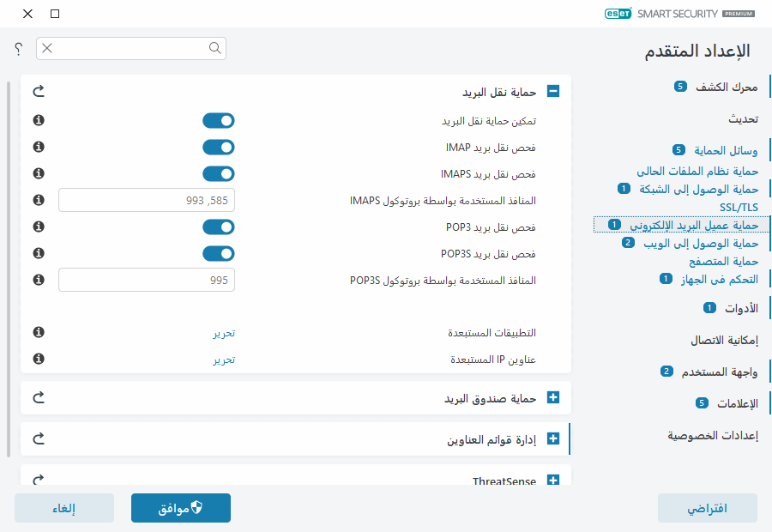The height and width of the screenshot is (532, 772).
Task: Click the ESET Smart Security logo
Action: [x=678, y=14]
